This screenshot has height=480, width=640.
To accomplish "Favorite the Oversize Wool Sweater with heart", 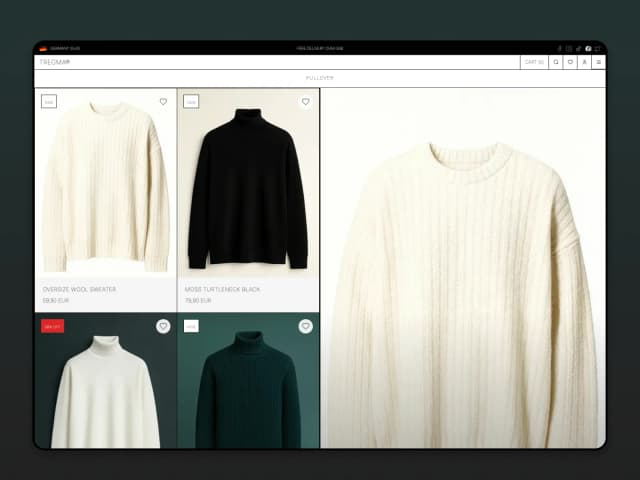I will pos(163,101).
